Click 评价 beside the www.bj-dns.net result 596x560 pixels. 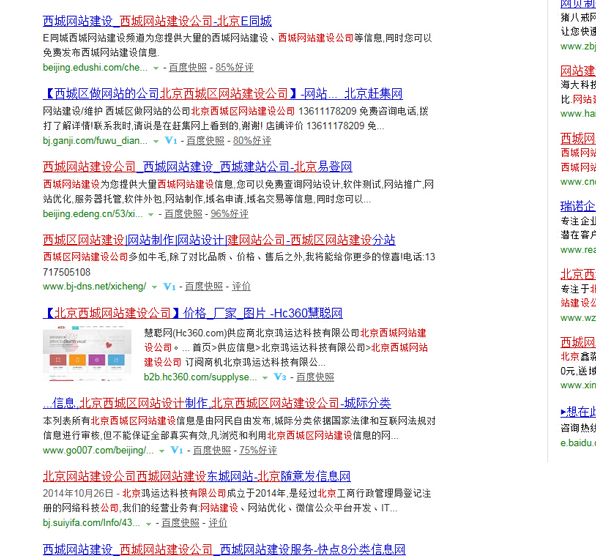(241, 287)
